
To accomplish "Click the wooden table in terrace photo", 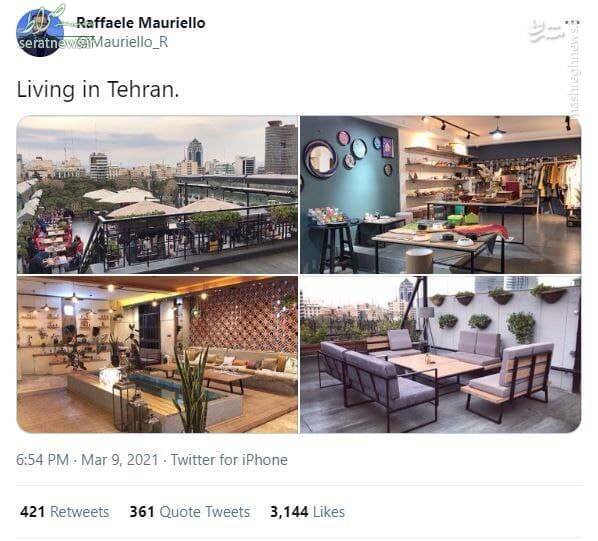I will coord(435,365).
